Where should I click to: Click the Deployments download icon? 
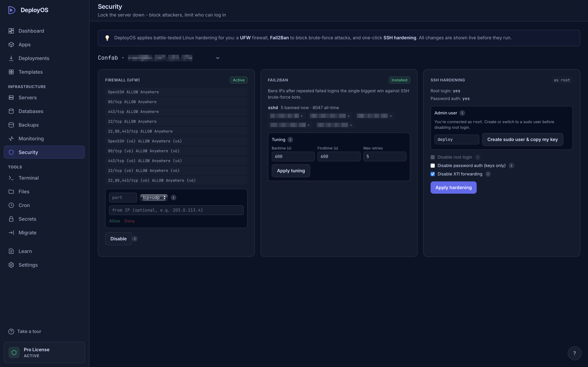click(11, 58)
